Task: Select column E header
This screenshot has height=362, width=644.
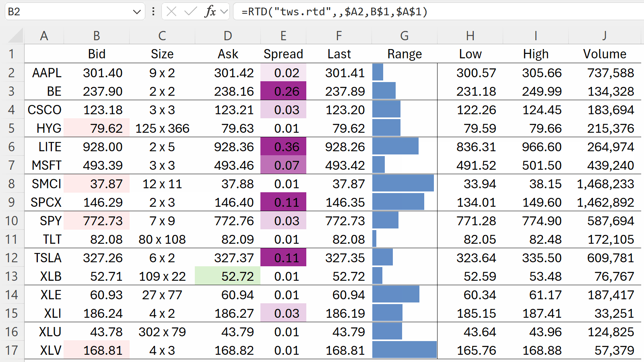Action: (283, 36)
